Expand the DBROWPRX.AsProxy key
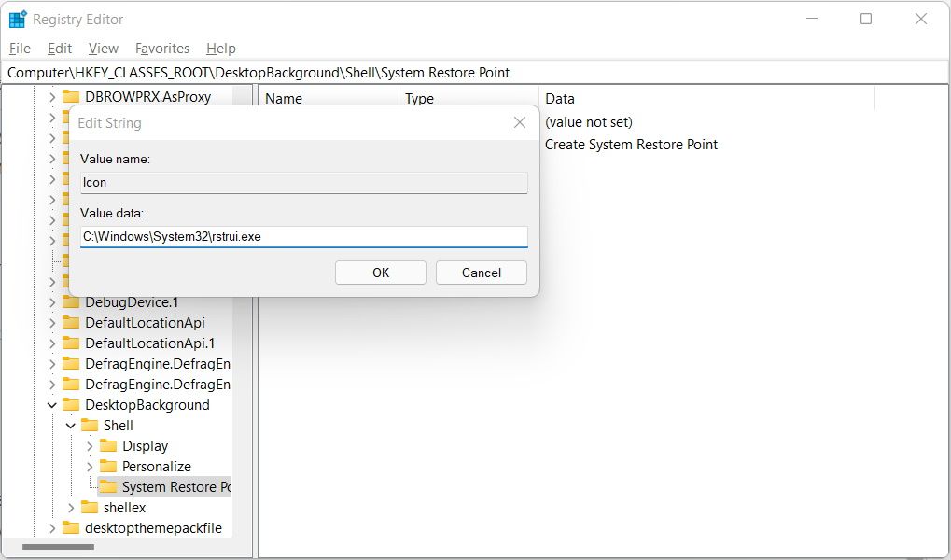This screenshot has height=560, width=951. [52, 97]
